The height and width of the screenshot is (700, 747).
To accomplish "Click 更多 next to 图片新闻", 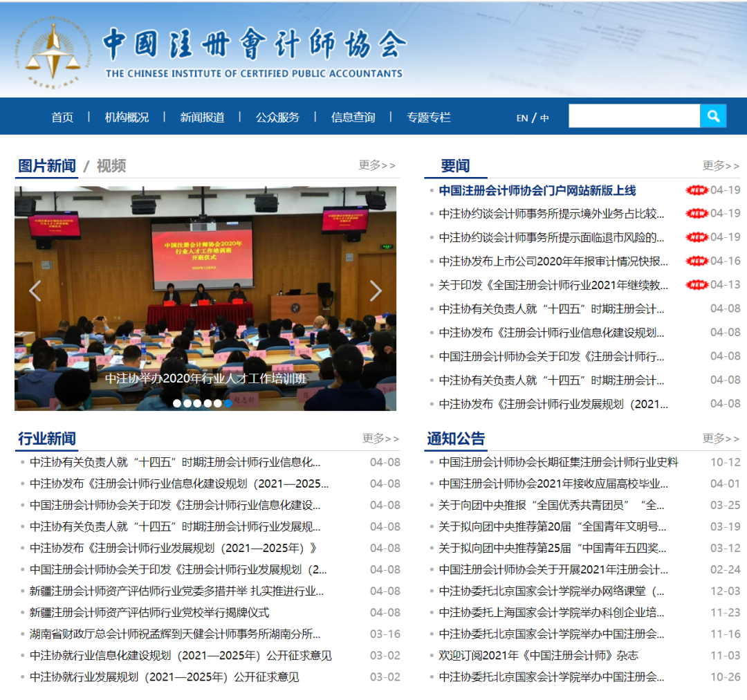I will click(377, 165).
